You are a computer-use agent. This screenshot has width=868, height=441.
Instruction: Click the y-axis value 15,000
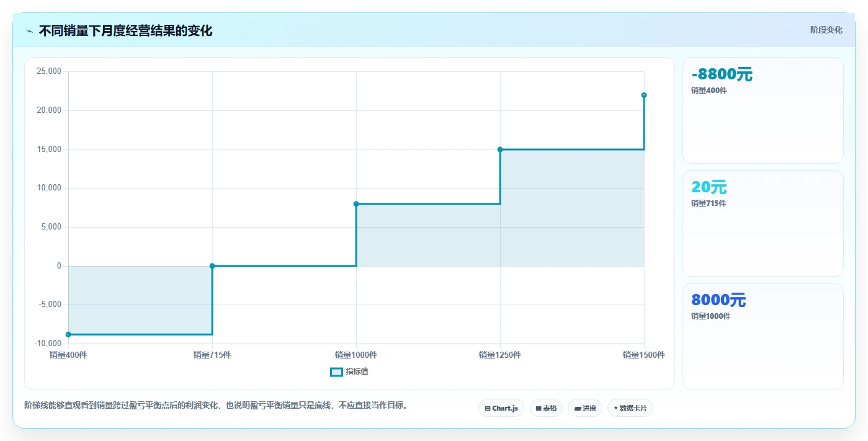(x=50, y=149)
